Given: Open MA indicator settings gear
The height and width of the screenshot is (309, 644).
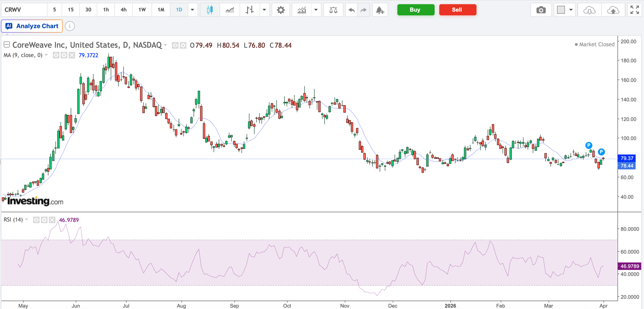Looking at the screenshot, I should click(x=64, y=55).
